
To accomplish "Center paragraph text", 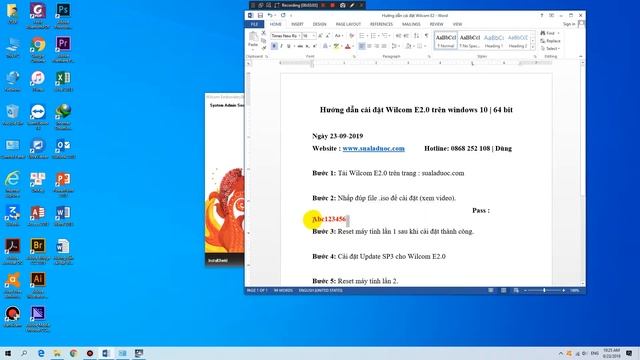I will pos(369,46).
